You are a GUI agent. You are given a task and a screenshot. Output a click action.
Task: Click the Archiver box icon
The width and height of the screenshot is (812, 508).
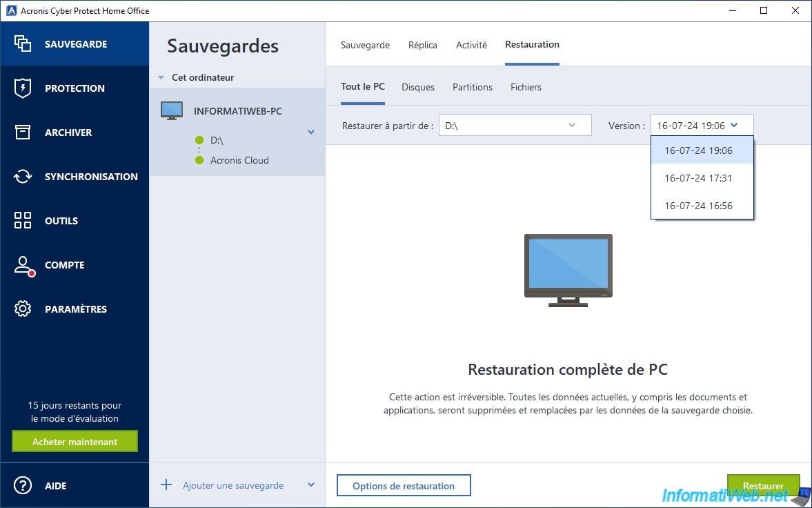pyautogui.click(x=23, y=133)
